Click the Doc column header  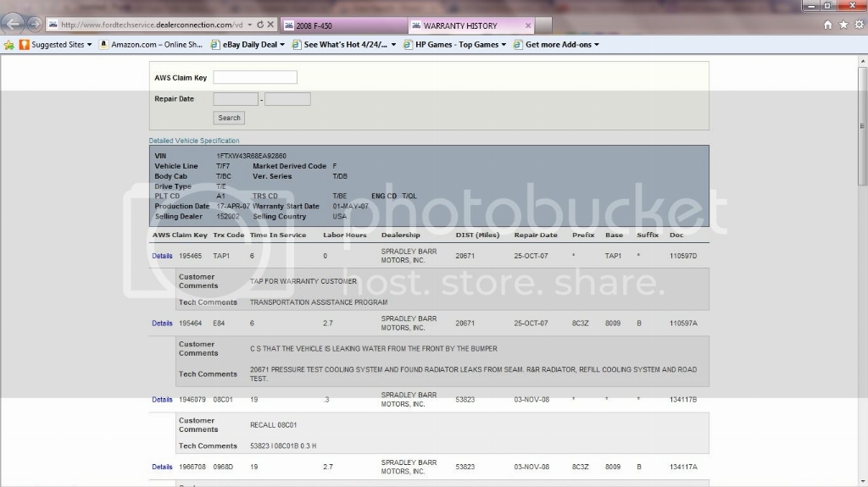click(676, 235)
